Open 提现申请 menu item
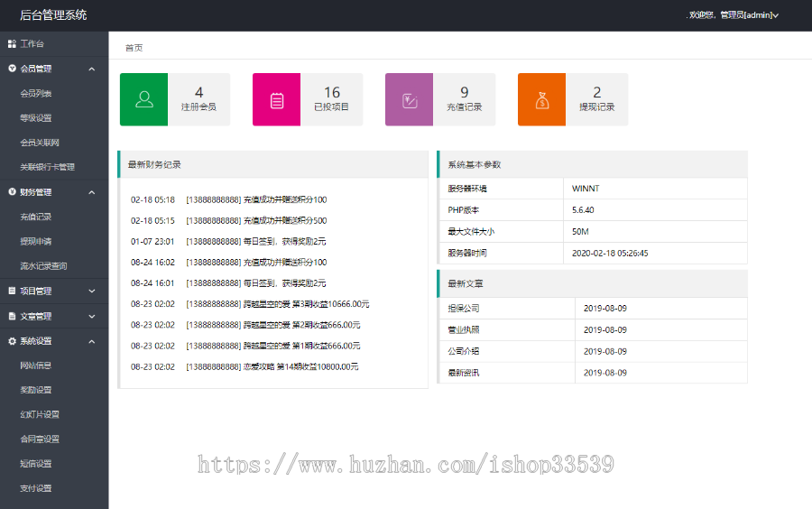 [36, 241]
